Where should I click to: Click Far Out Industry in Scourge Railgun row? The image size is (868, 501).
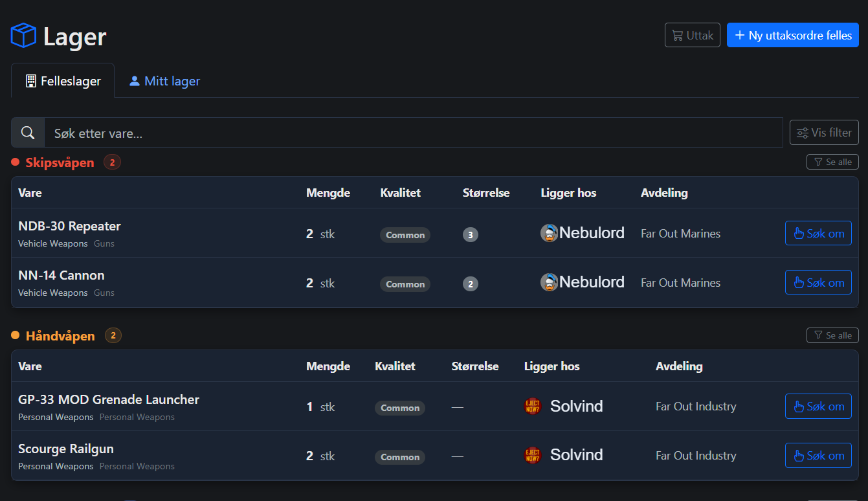696,456
